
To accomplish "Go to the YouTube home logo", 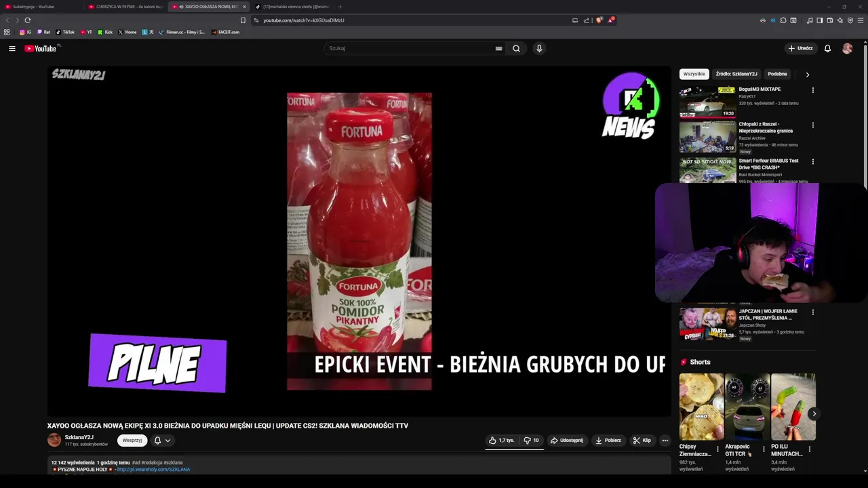I will tap(42, 48).
